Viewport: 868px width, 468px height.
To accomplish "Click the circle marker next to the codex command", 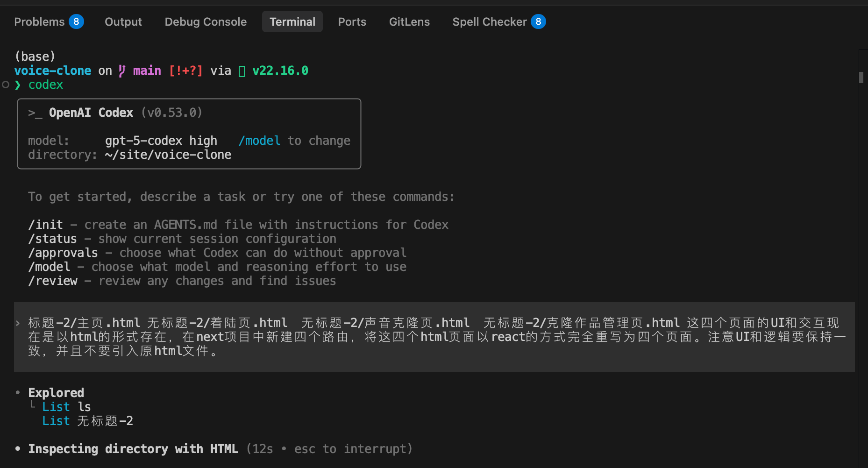I will point(5,85).
